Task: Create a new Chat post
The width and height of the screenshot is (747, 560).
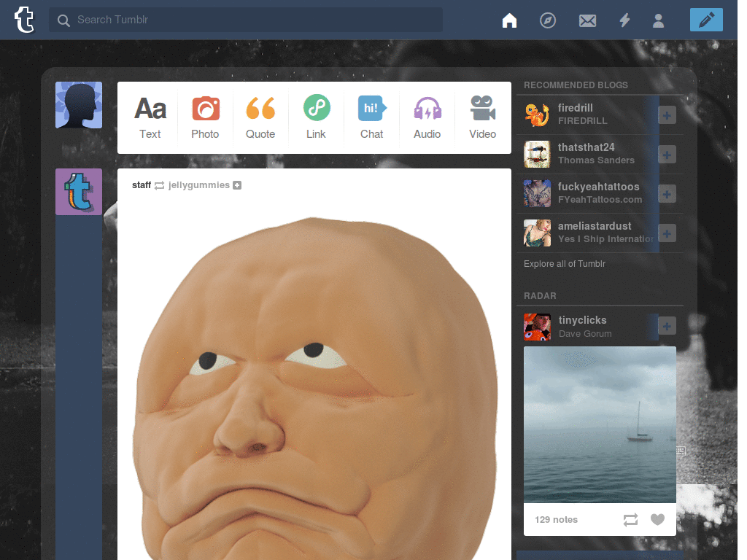Action: coord(371,117)
